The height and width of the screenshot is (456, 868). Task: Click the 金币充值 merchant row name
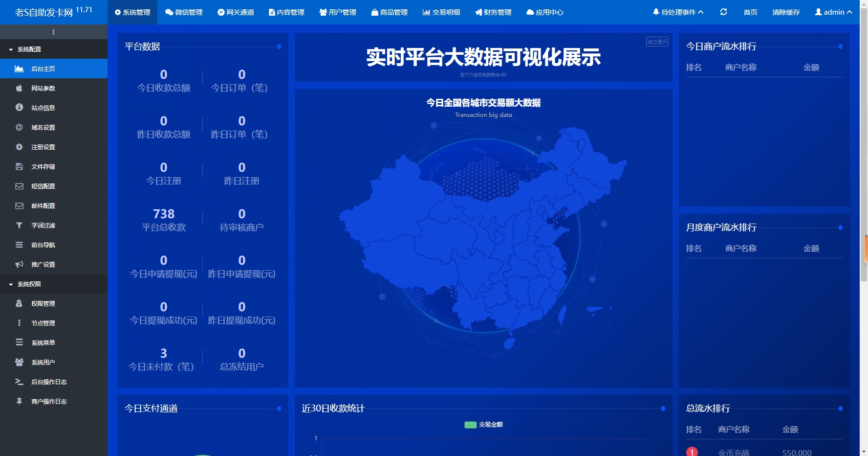[x=733, y=453]
